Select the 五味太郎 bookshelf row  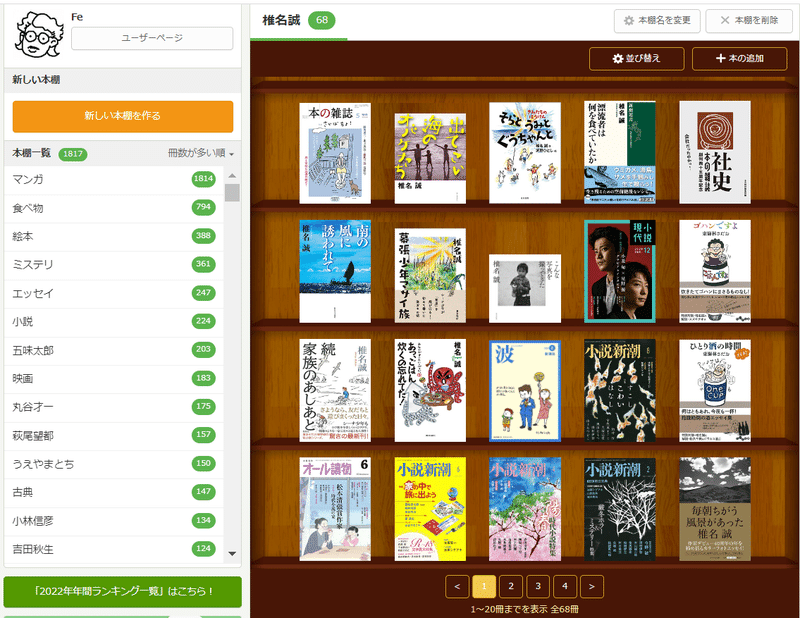click(114, 350)
